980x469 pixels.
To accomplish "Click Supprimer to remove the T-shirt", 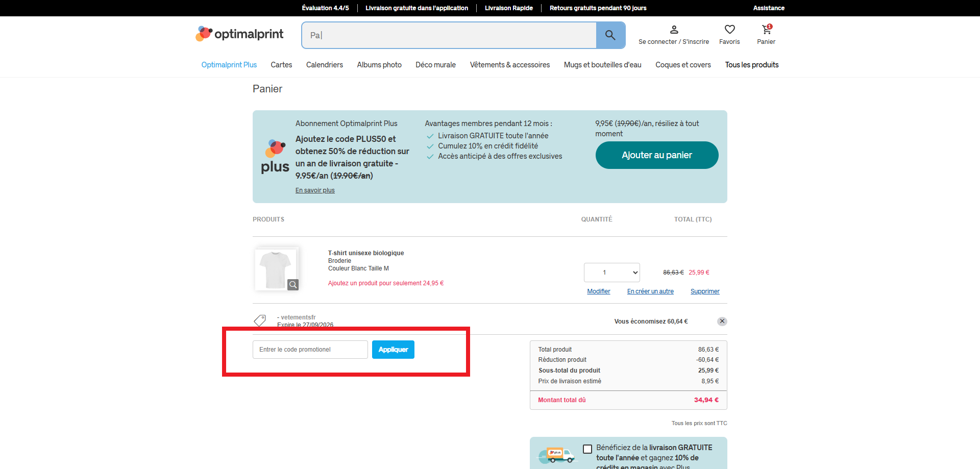I will tap(705, 291).
